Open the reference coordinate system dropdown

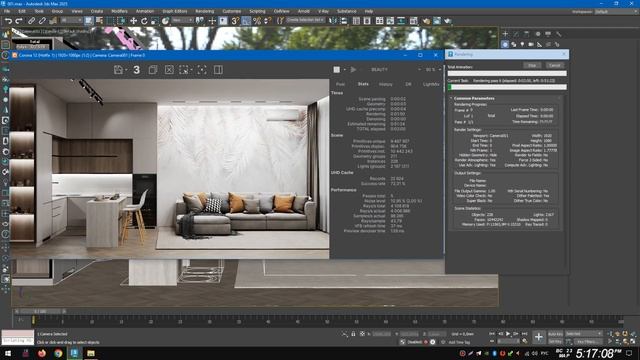[x=182, y=20]
